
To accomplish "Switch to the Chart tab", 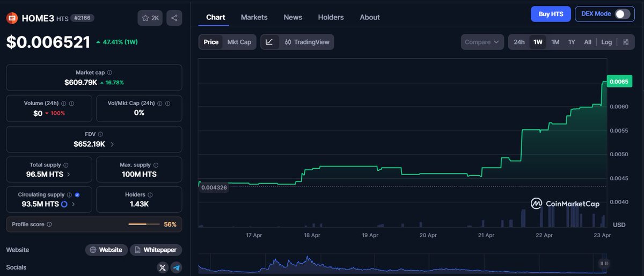I will [x=216, y=17].
